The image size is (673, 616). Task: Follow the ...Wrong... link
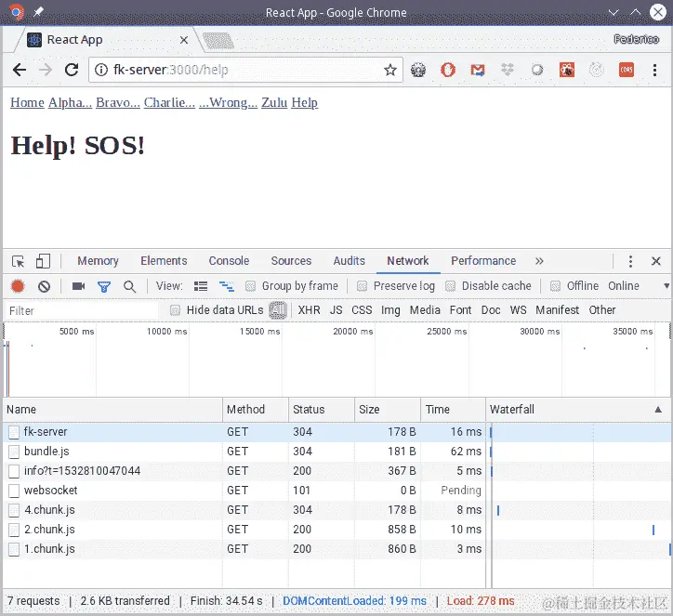pos(228,102)
